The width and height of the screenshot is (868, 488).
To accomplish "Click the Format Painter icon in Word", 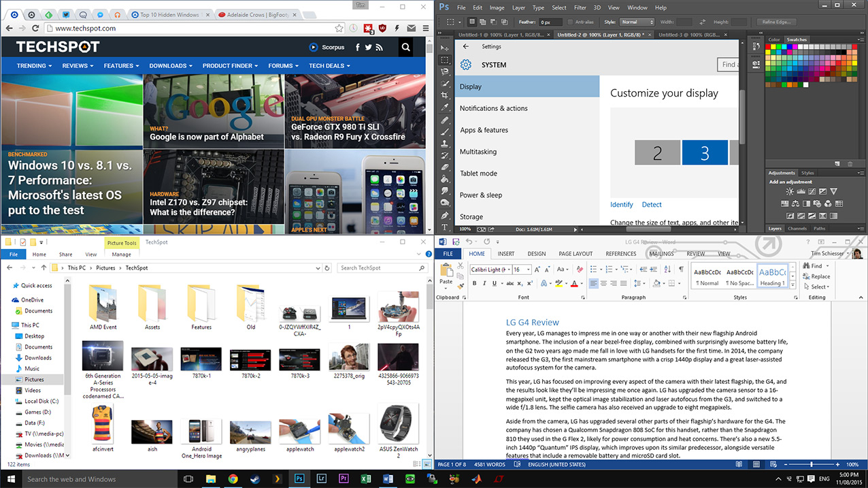I will coord(461,287).
